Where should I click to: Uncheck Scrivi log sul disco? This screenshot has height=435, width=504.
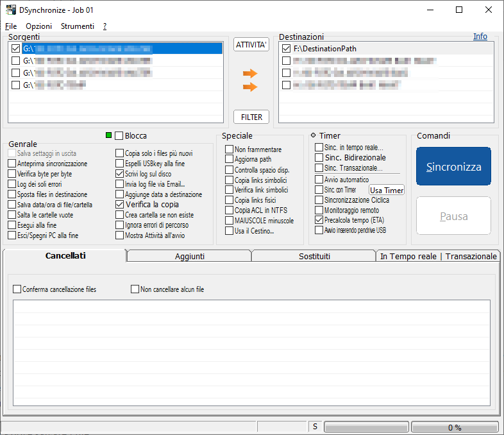click(119, 174)
